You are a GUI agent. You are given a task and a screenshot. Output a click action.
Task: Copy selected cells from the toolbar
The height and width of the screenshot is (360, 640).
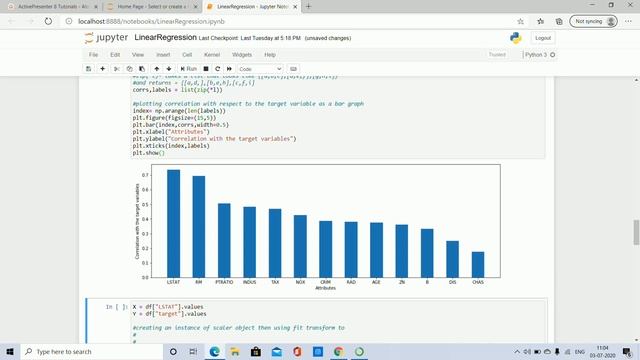point(129,69)
